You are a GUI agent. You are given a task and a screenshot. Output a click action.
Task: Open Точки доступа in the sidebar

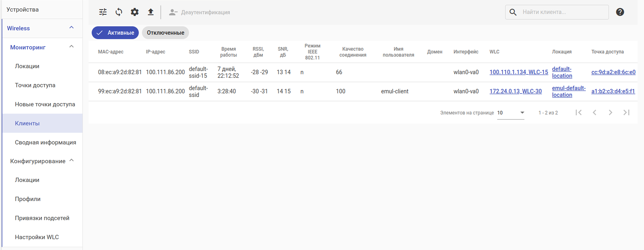(x=35, y=85)
